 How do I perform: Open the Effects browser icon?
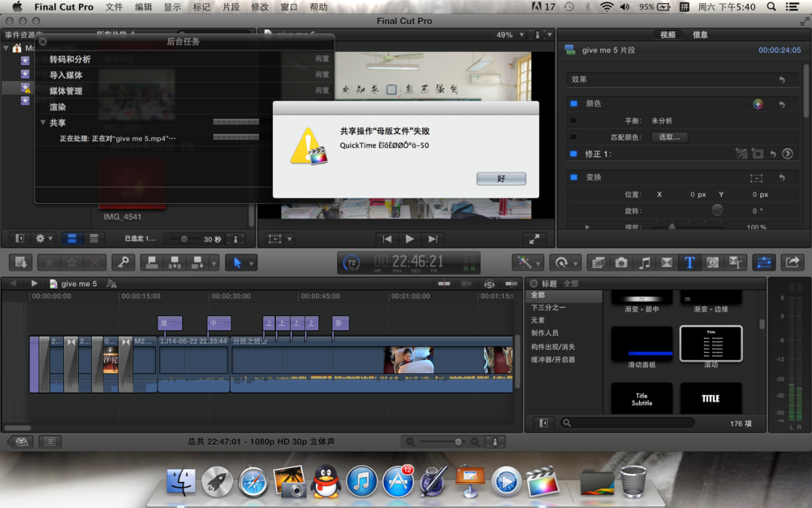598,263
